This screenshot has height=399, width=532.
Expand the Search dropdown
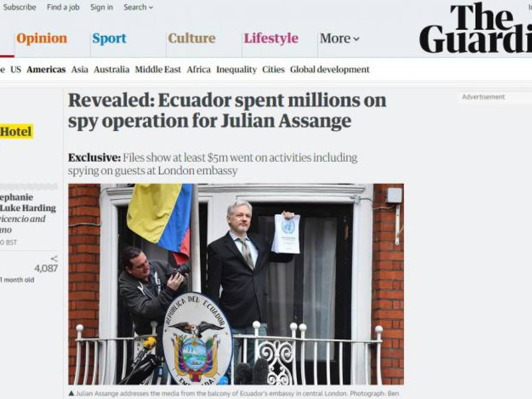coord(138,7)
